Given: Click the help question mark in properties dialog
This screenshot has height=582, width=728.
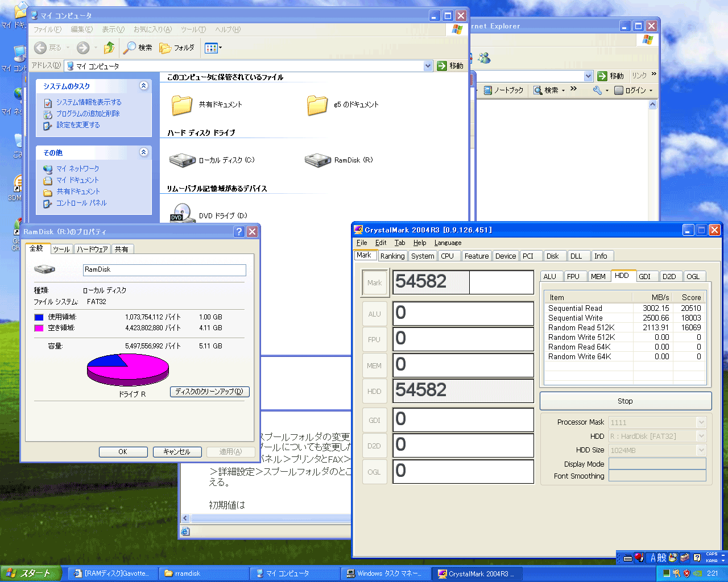Looking at the screenshot, I should (239, 231).
